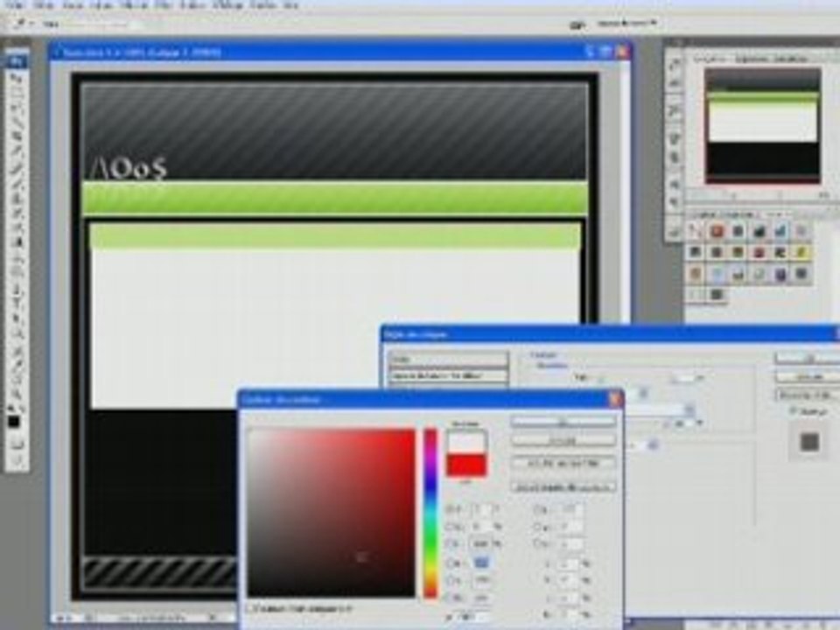Pick a shade in the red color field
840x630 pixels.
point(331,513)
